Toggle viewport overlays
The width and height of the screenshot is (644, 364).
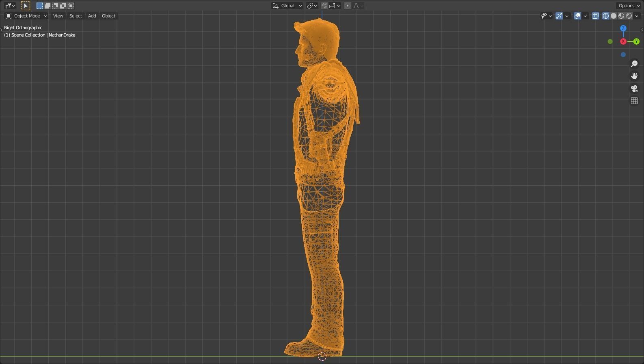[x=577, y=16]
